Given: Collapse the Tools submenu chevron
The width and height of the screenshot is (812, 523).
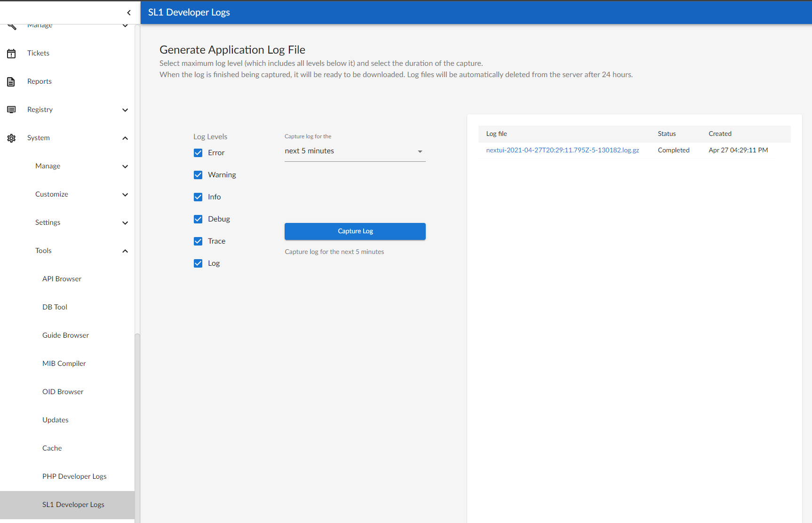Looking at the screenshot, I should click(125, 251).
